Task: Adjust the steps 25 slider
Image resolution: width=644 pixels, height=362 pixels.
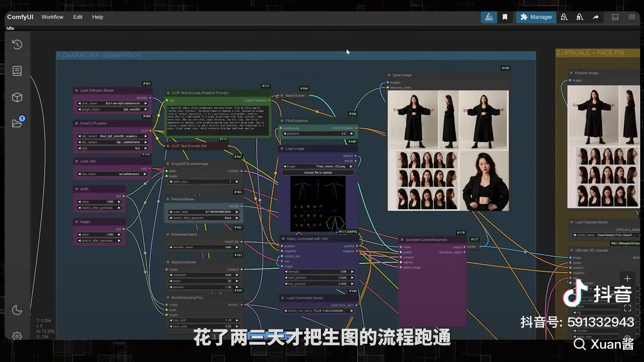Action: (x=205, y=281)
